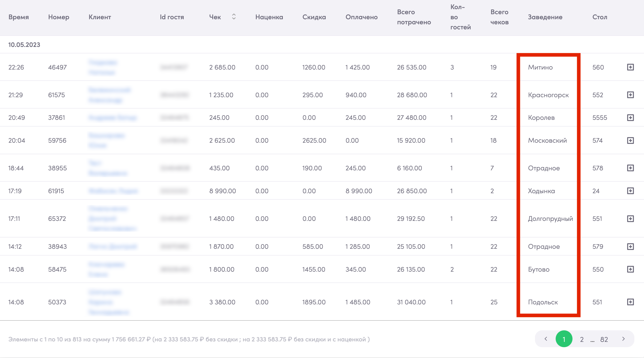
Task: Click the Ходынка venue cell
Action: (541, 191)
